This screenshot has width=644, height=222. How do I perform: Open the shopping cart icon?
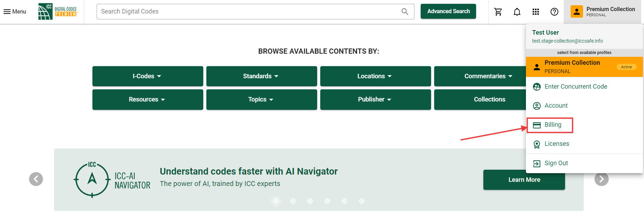498,12
